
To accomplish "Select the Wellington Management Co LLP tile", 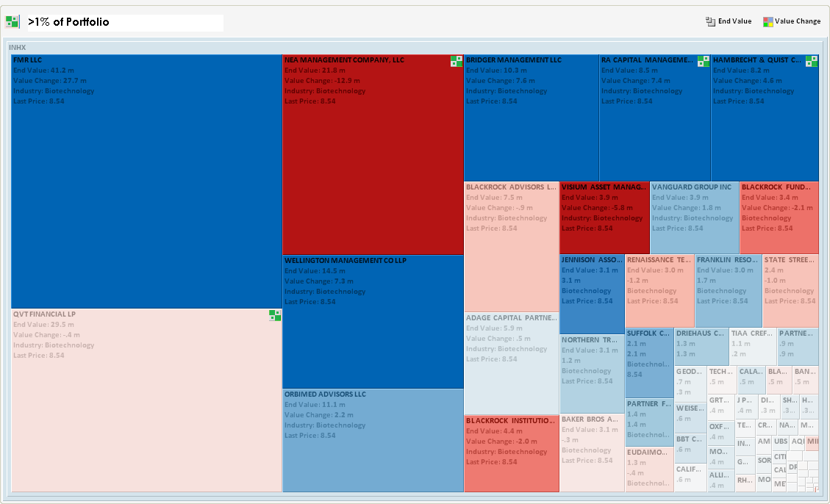I will (x=373, y=322).
